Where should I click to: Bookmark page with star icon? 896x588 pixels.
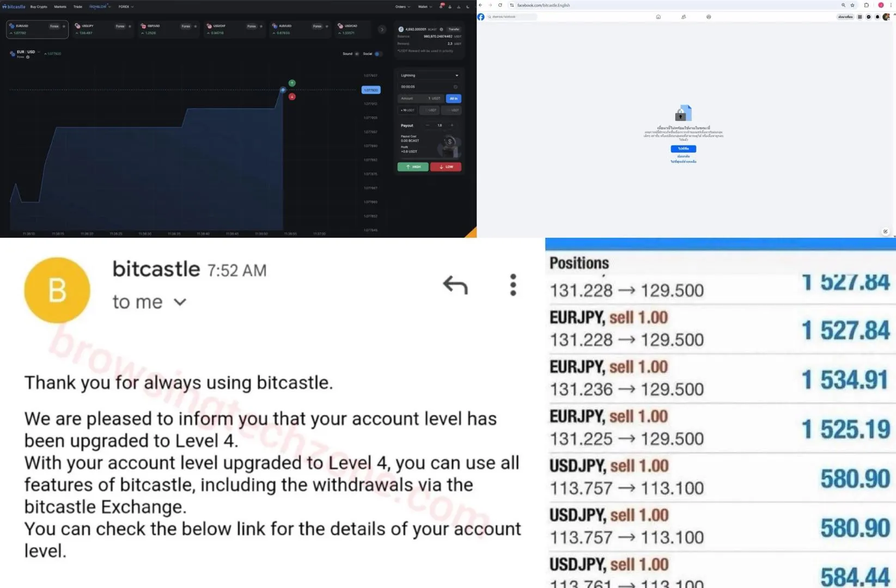pos(852,5)
